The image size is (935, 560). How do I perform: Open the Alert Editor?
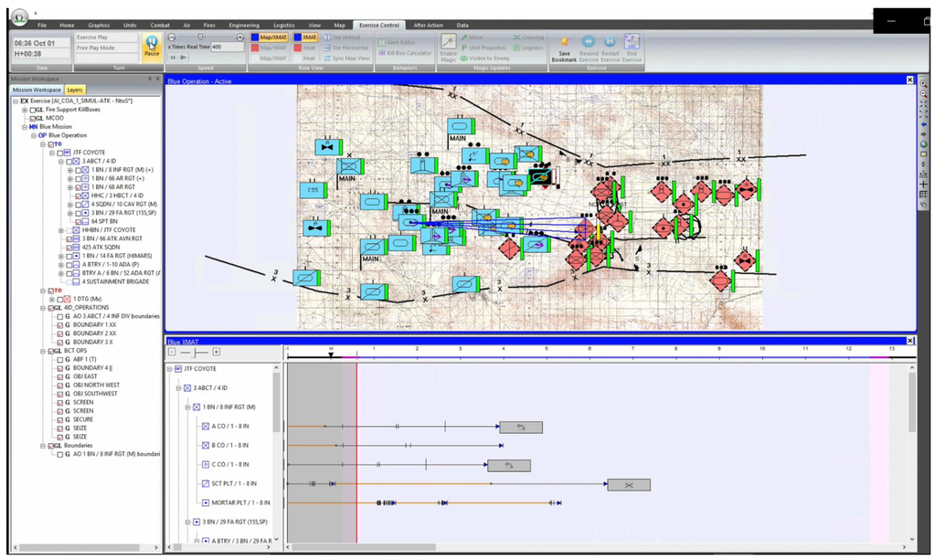398,43
